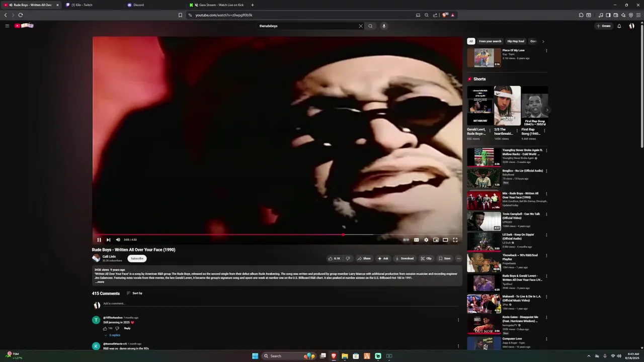Open the YouTube guide hamburger menu
The height and width of the screenshot is (362, 644).
7,26
